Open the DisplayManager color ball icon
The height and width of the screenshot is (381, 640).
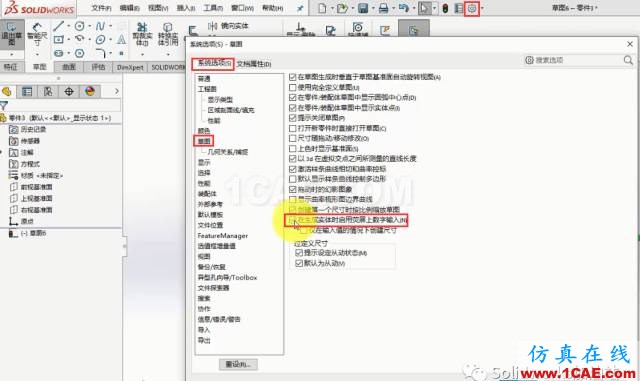pos(90,91)
